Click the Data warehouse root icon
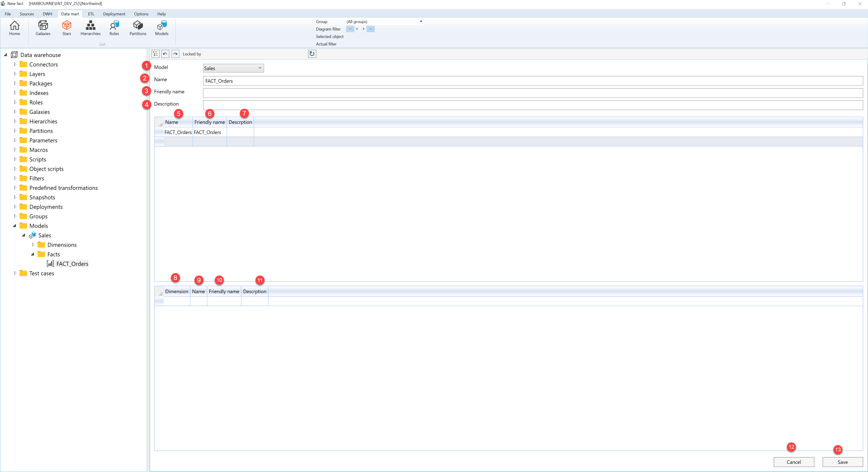868x472 pixels. pyautogui.click(x=14, y=54)
